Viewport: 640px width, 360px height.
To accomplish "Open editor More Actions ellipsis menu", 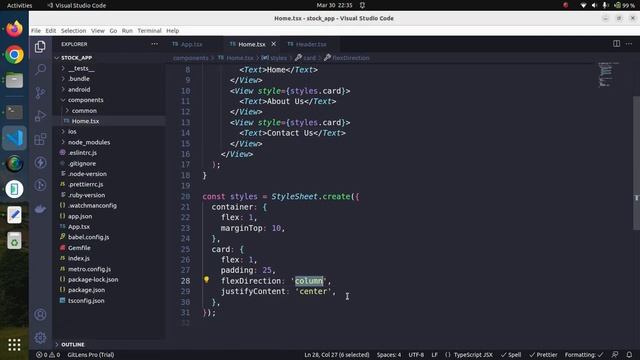I will click(629, 44).
